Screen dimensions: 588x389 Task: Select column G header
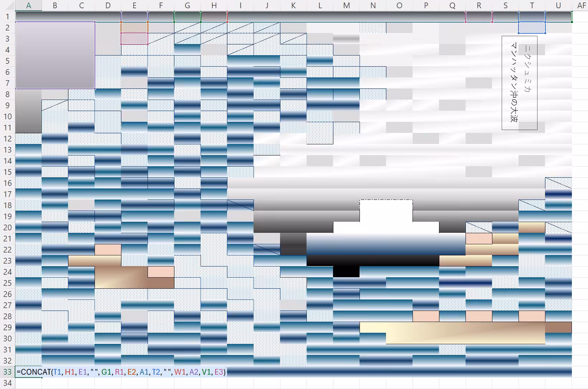[x=187, y=5]
